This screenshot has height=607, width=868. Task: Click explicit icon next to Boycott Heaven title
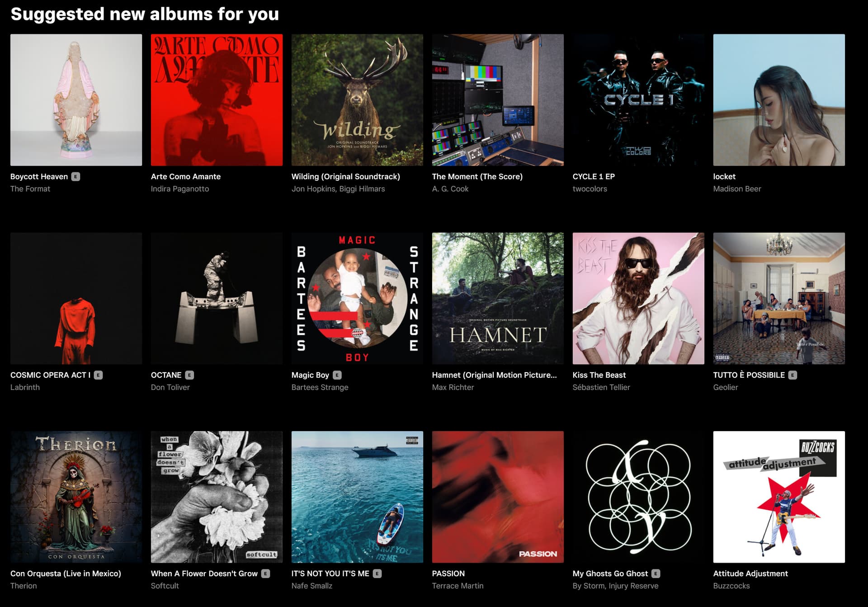tap(75, 176)
